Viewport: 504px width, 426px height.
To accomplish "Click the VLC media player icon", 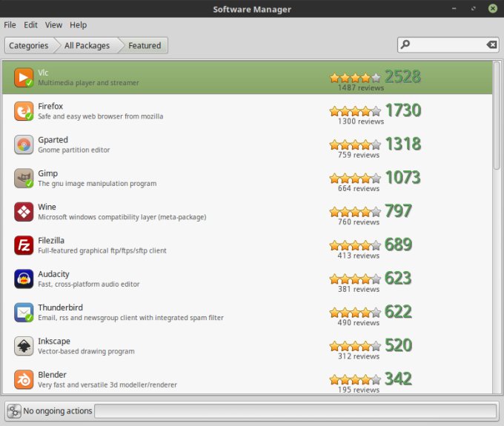I will pyautogui.click(x=24, y=78).
